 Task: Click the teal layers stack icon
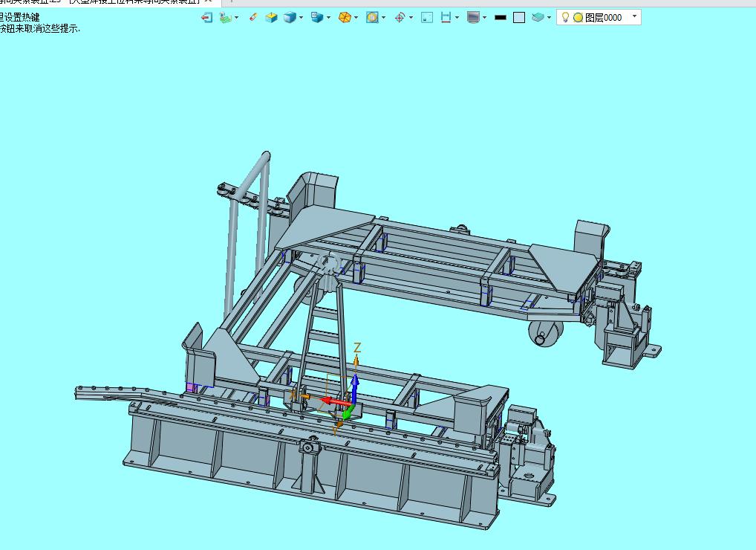[x=538, y=18]
